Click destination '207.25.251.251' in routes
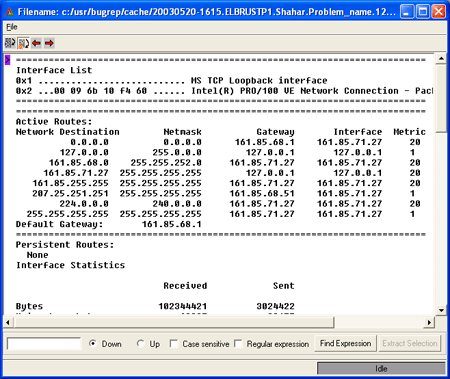Screen dimensions: 450x379 [70, 194]
